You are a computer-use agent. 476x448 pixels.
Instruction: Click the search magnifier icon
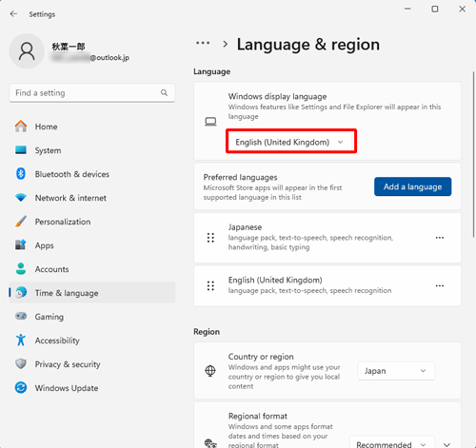point(164,92)
